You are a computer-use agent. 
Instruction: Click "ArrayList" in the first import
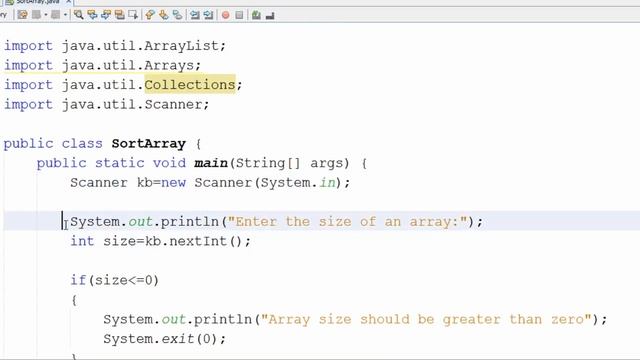(181, 46)
